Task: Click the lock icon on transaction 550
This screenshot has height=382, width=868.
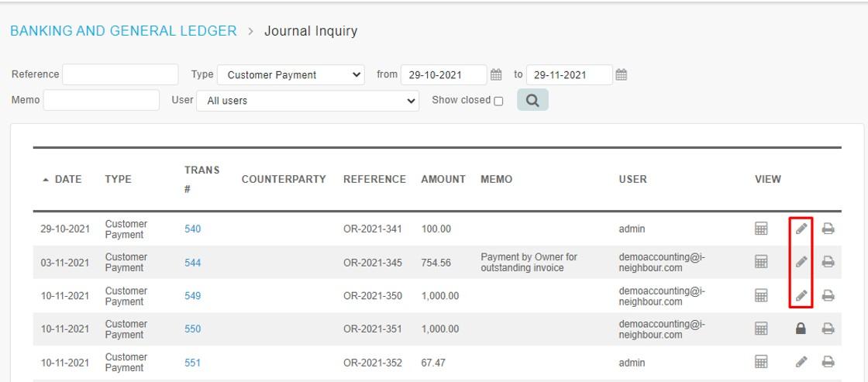Action: [801, 329]
